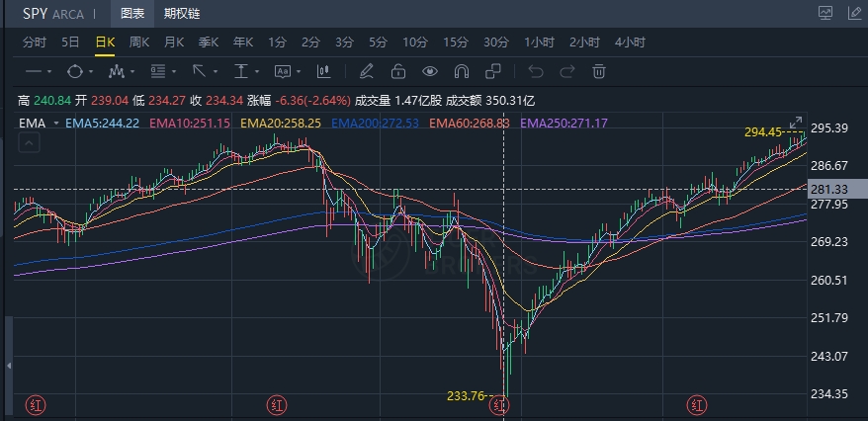The height and width of the screenshot is (421, 868).
Task: Select the pencil drawing tool
Action: coord(367,71)
